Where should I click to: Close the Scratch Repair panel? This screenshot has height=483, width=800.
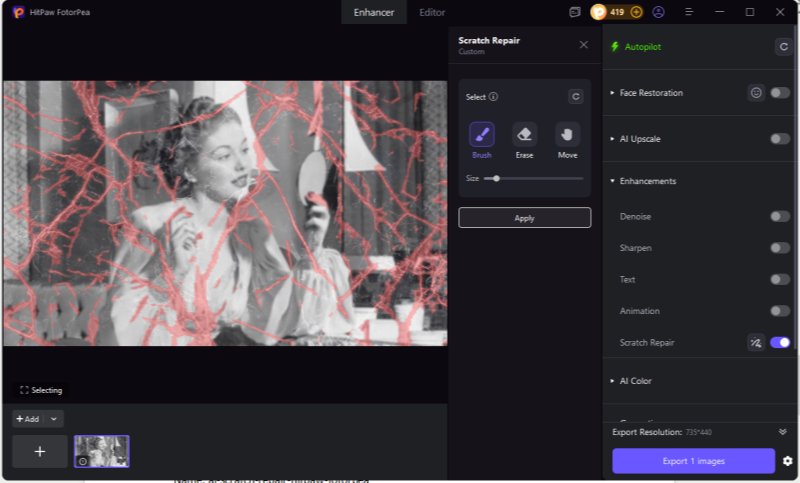[x=584, y=45]
